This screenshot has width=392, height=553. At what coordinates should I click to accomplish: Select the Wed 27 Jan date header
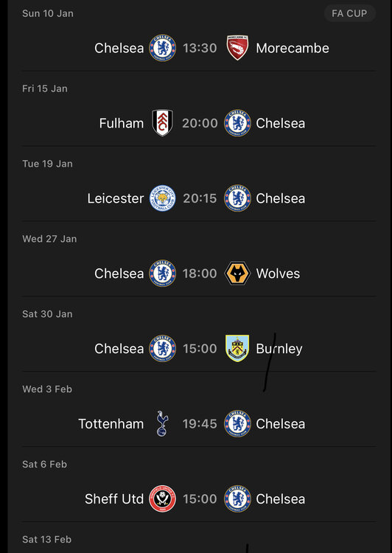tap(49, 239)
